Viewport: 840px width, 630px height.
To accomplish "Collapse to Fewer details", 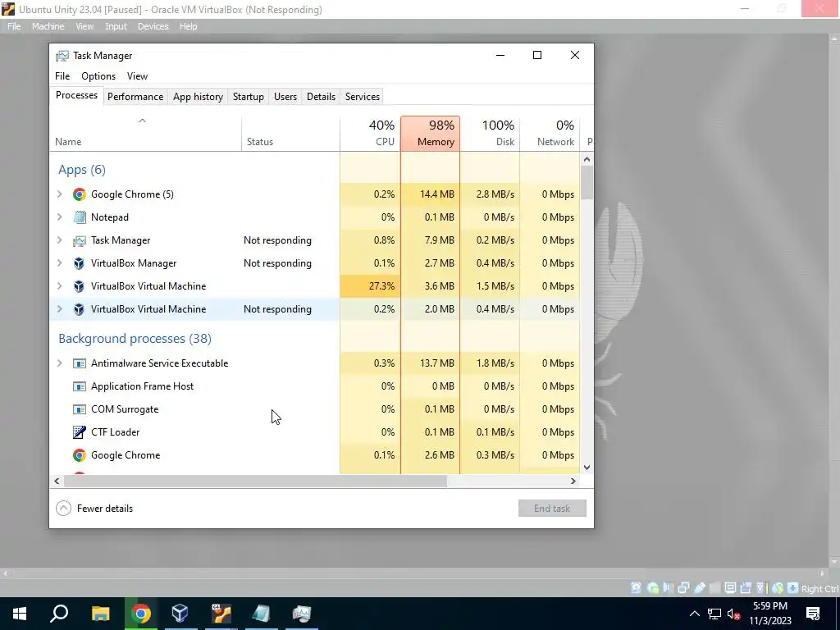I will tap(95, 509).
